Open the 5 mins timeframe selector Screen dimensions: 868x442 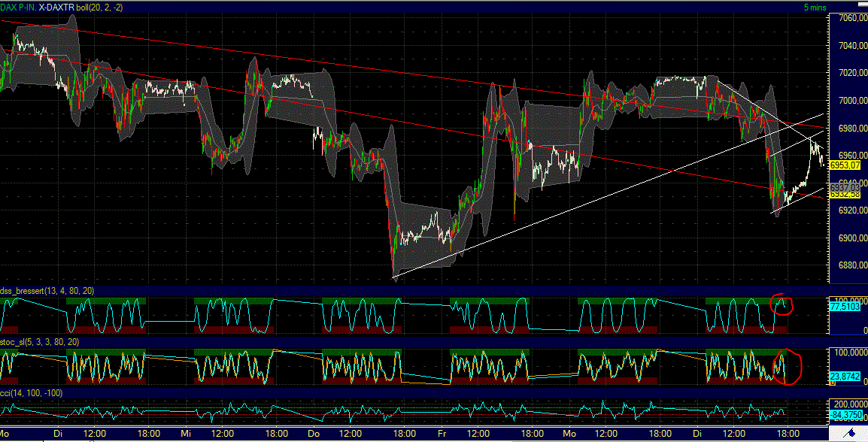pos(815,6)
